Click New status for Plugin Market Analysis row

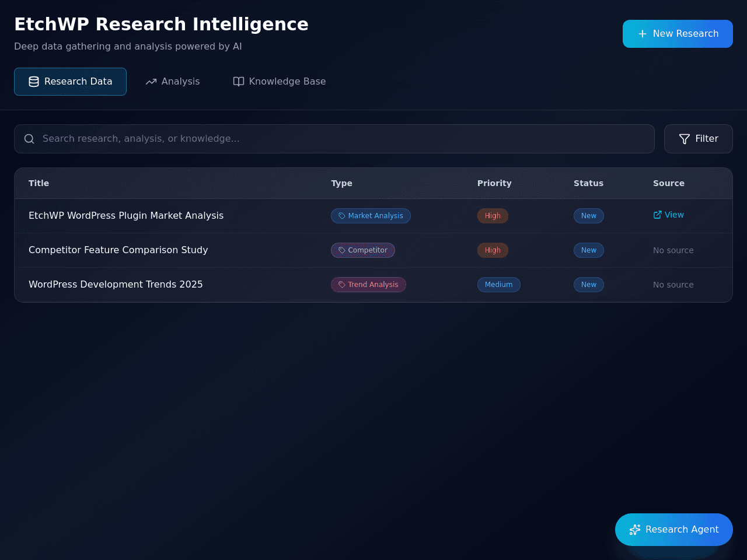(x=589, y=216)
